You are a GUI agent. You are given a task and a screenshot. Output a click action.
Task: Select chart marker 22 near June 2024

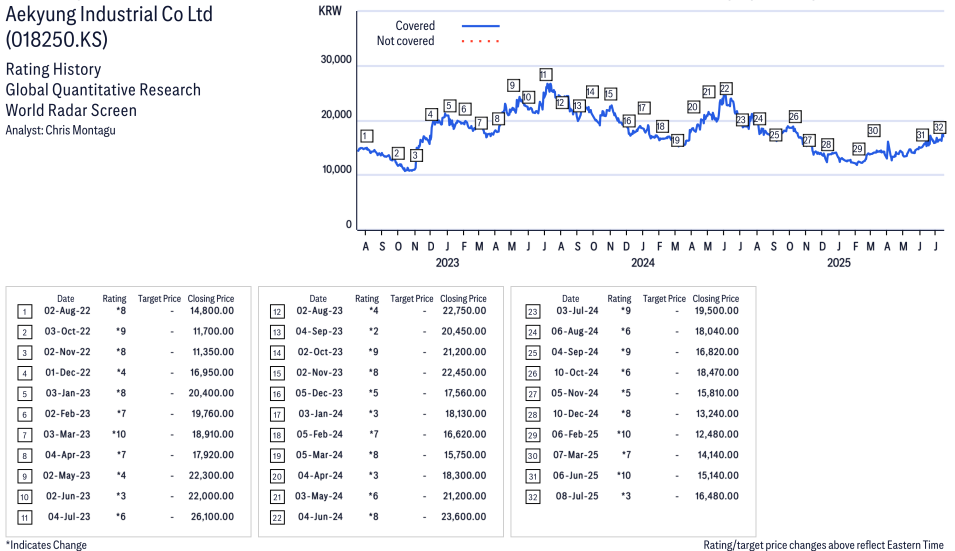point(725,88)
